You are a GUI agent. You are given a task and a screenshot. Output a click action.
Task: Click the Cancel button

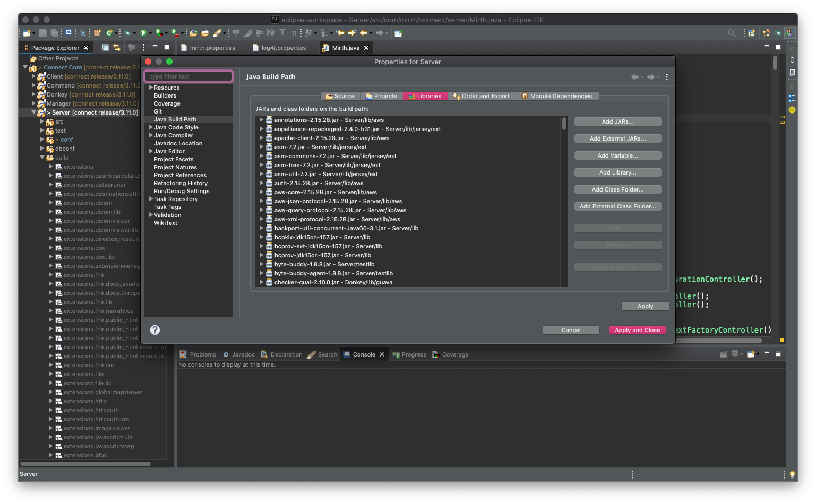pos(571,330)
